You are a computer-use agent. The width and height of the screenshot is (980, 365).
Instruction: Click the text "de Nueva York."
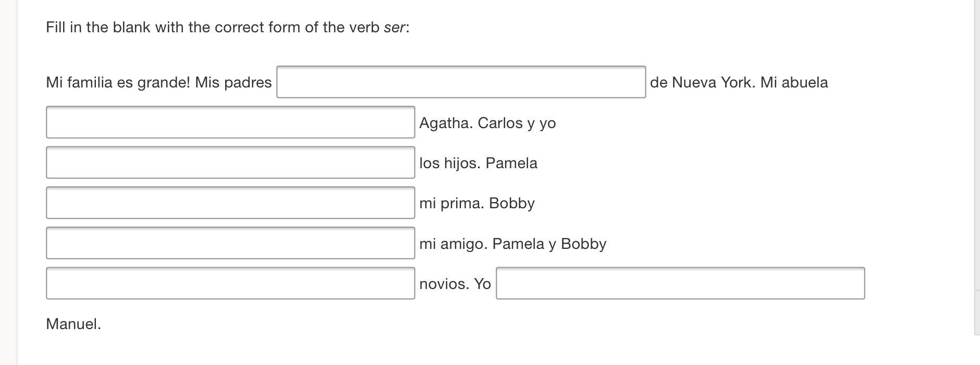point(703,83)
